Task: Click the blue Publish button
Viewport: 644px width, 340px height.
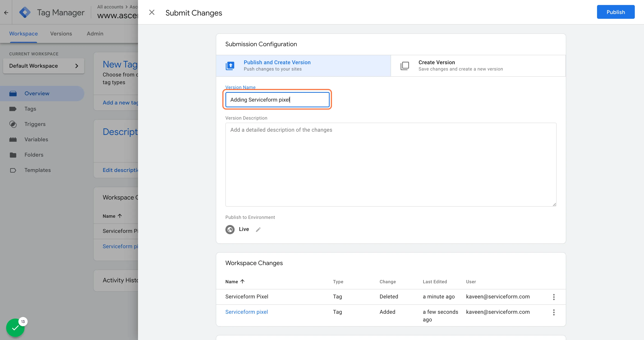Action: click(x=615, y=12)
